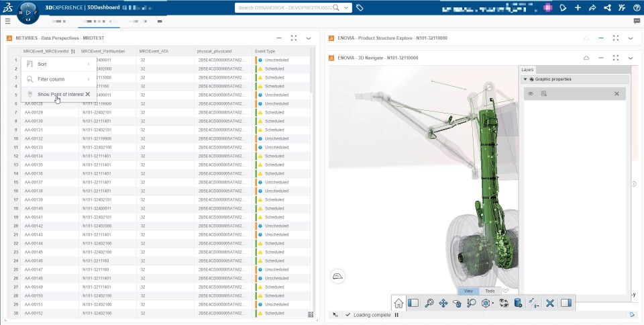Click sort icon on MROEvent_MROEventId header
The width and height of the screenshot is (644, 325).
pyautogui.click(x=72, y=51)
